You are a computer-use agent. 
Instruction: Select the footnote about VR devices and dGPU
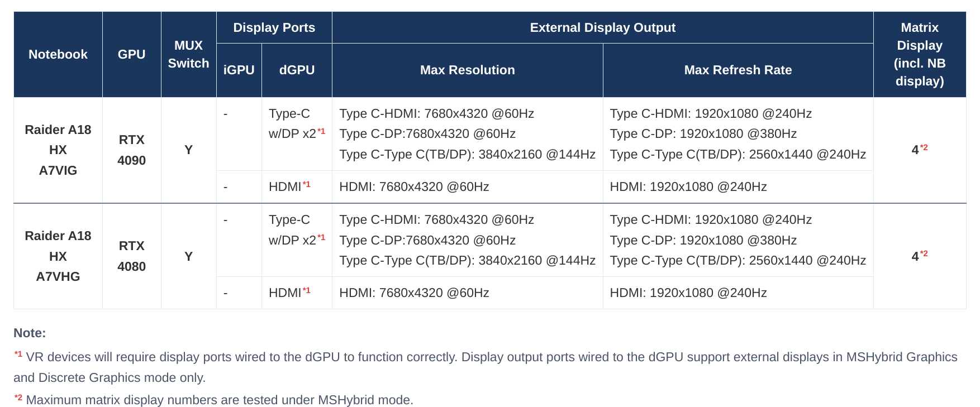point(486,367)
